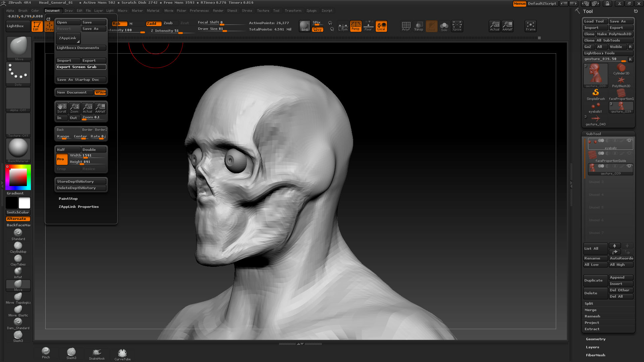Enable Zsub mode
Image resolution: width=644 pixels, height=362 pixels.
168,23
